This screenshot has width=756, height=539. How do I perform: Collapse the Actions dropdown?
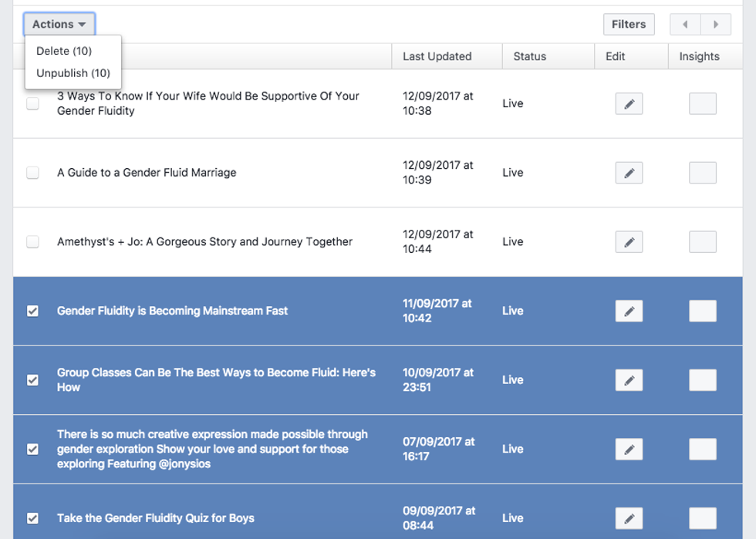click(59, 25)
